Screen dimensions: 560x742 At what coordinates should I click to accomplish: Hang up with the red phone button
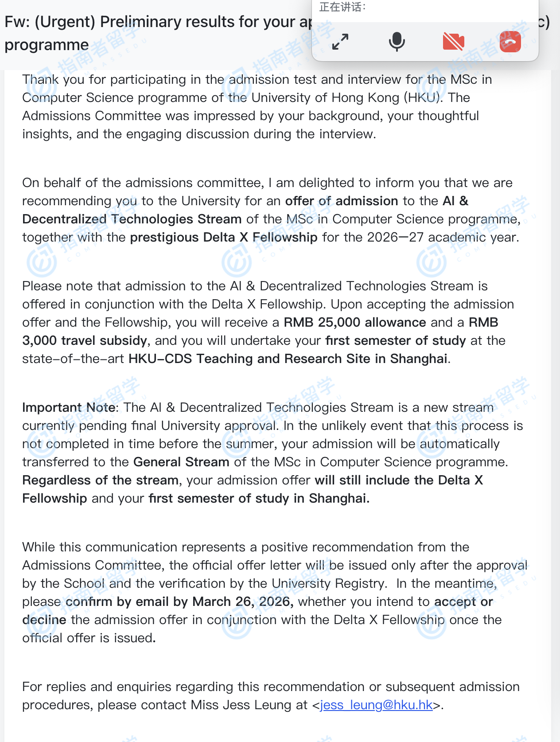(x=510, y=42)
